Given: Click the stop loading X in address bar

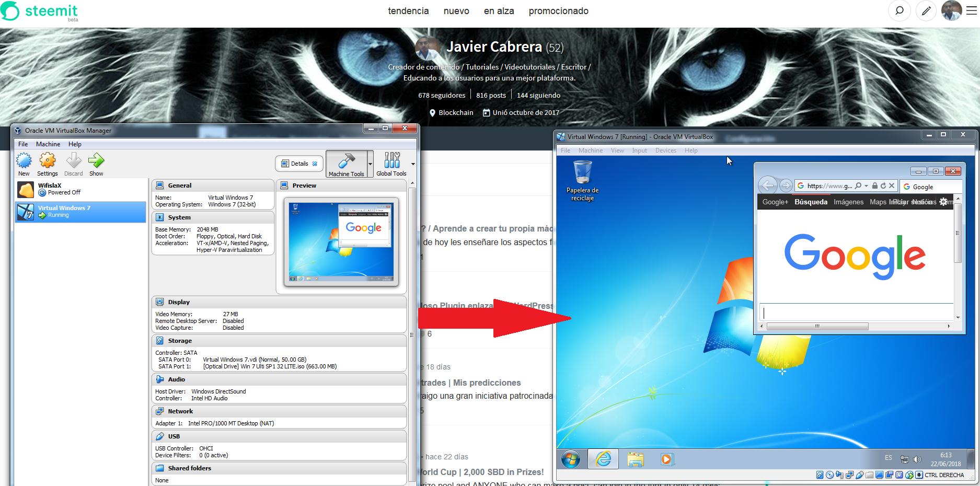Looking at the screenshot, I should coord(892,186).
